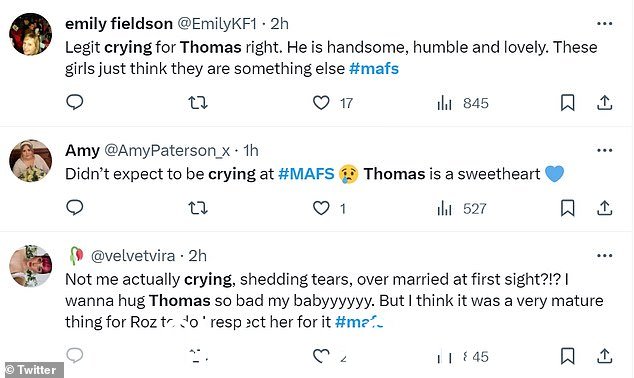View analytics showing 845 views
This screenshot has height=378, width=634.
point(463,103)
